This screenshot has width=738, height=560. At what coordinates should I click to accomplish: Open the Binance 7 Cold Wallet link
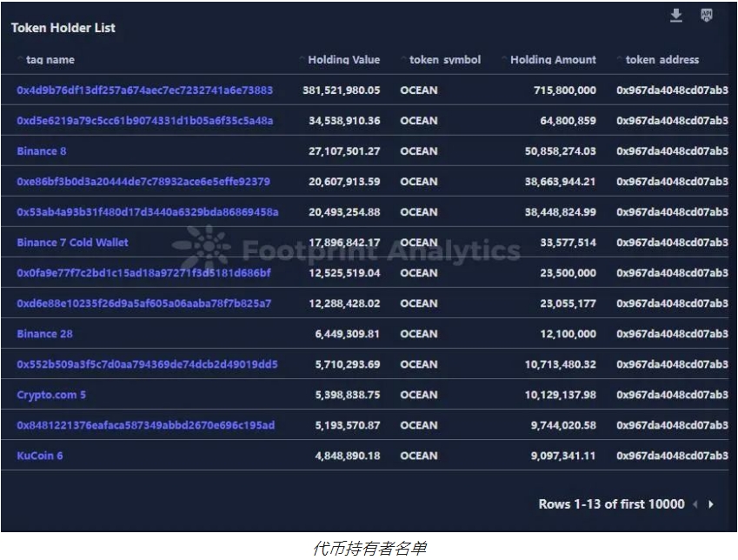pyautogui.click(x=72, y=243)
